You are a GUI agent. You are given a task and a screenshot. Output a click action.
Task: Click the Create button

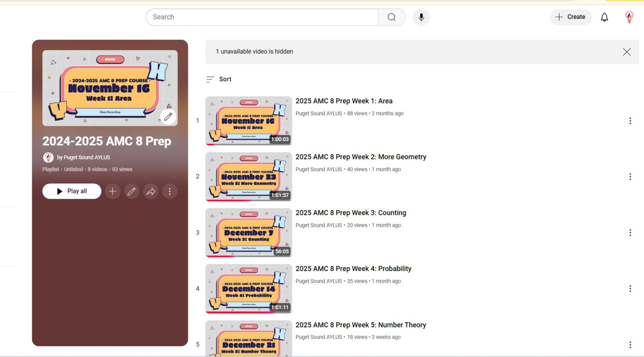[x=571, y=17]
